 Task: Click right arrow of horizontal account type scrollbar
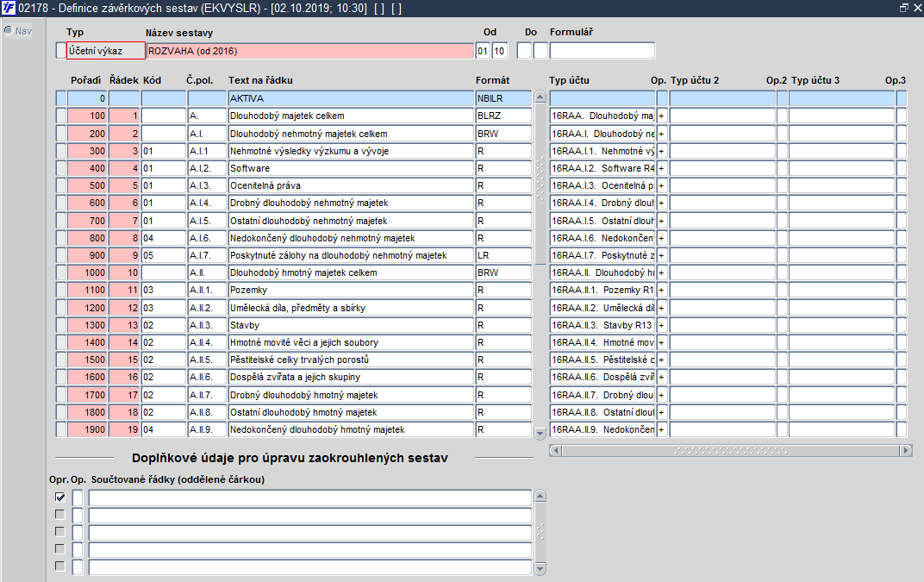pyautogui.click(x=906, y=450)
